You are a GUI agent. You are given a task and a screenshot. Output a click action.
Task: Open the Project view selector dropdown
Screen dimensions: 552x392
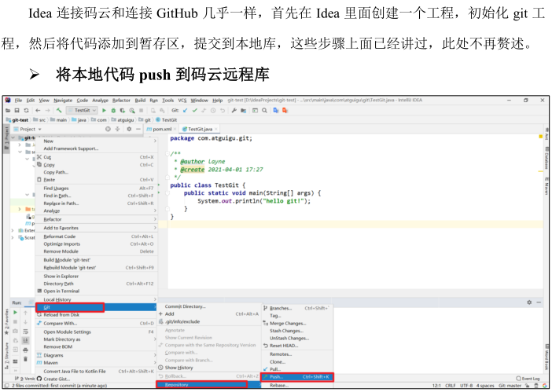(28, 129)
